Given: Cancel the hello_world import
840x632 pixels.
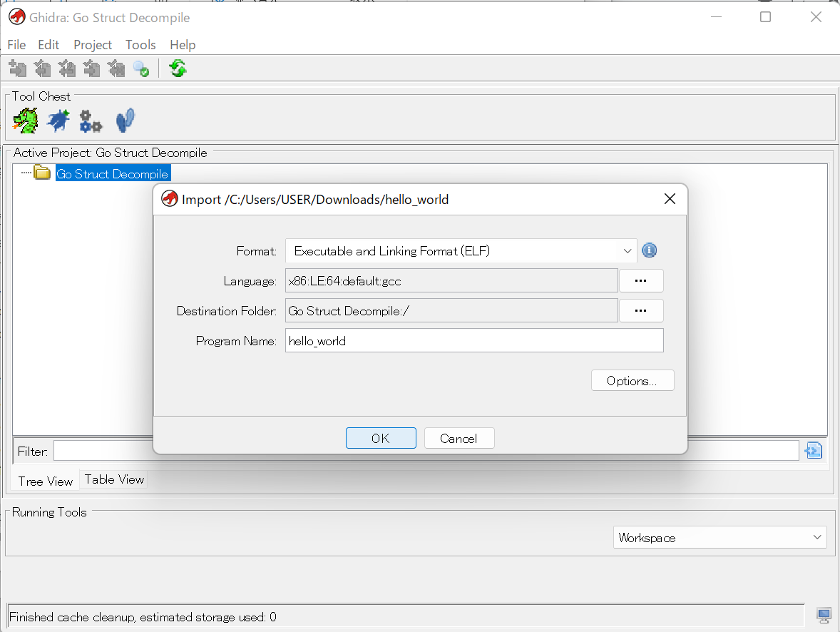Looking at the screenshot, I should click(459, 438).
